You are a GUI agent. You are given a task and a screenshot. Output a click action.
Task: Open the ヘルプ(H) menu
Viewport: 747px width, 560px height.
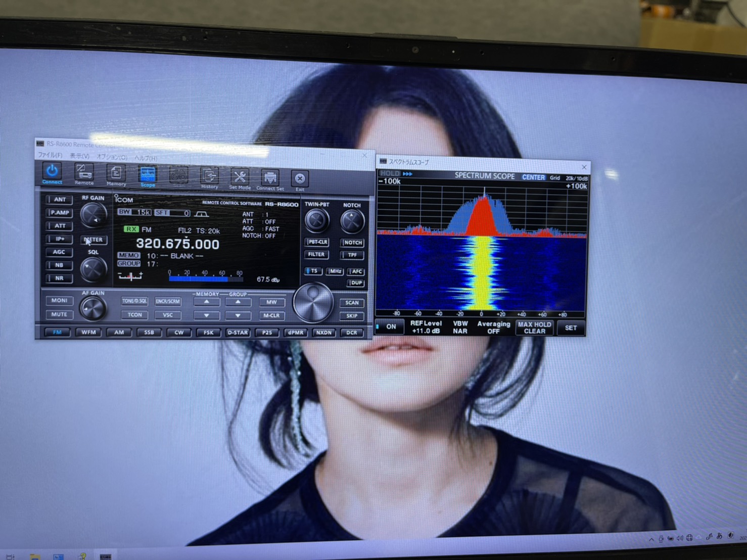[x=146, y=158]
